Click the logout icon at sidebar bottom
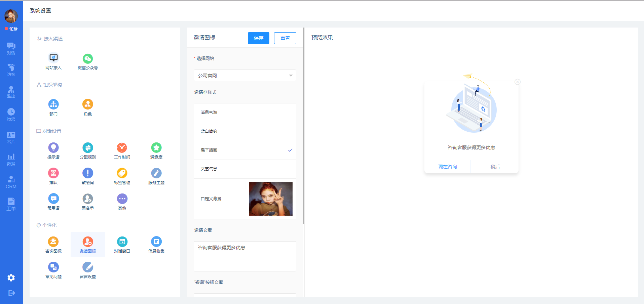This screenshot has width=644, height=304. (x=11, y=293)
